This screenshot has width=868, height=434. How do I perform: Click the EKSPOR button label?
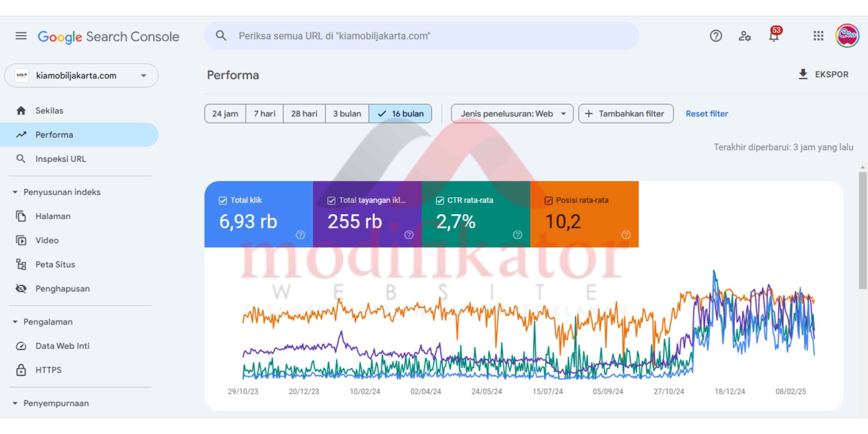click(x=831, y=75)
